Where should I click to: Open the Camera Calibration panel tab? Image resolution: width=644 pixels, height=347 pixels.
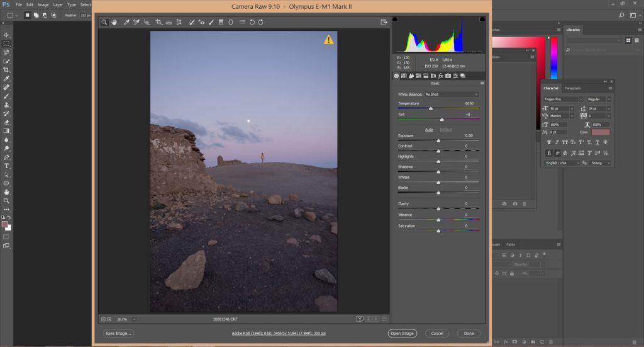coord(448,76)
